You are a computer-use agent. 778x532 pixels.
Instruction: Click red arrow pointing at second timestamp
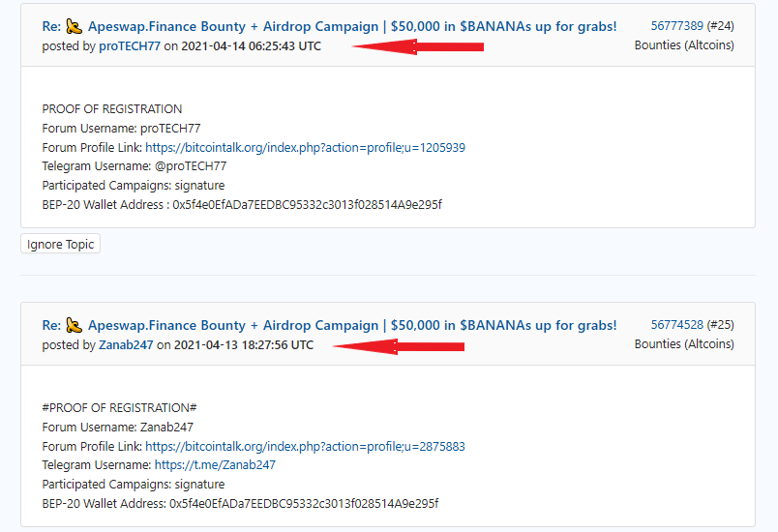(x=399, y=346)
